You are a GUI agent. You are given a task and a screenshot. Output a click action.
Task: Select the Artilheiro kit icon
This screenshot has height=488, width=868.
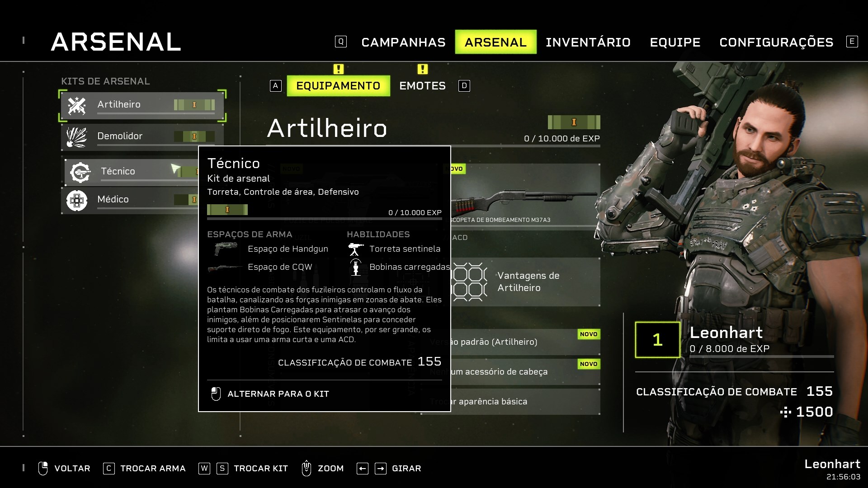(x=77, y=106)
